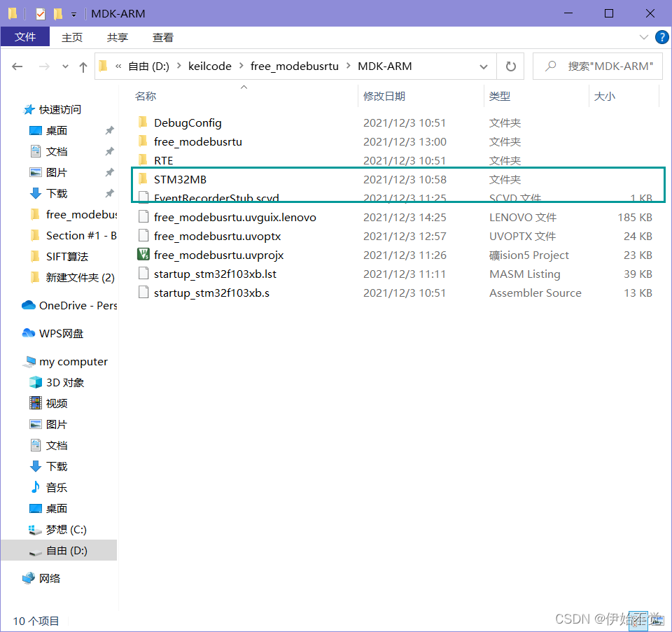The height and width of the screenshot is (632, 672).
Task: Click the '2021/12/3 14:25' date cell
Action: (x=405, y=217)
